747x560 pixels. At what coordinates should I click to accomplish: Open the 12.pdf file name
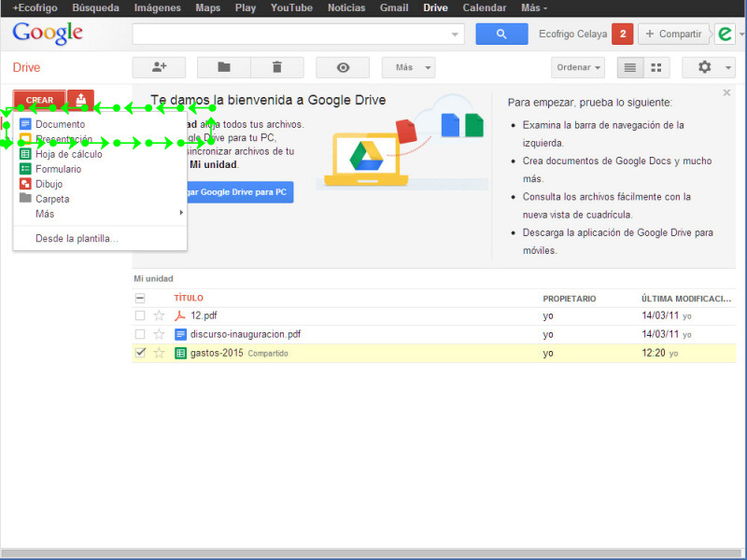pyautogui.click(x=204, y=315)
